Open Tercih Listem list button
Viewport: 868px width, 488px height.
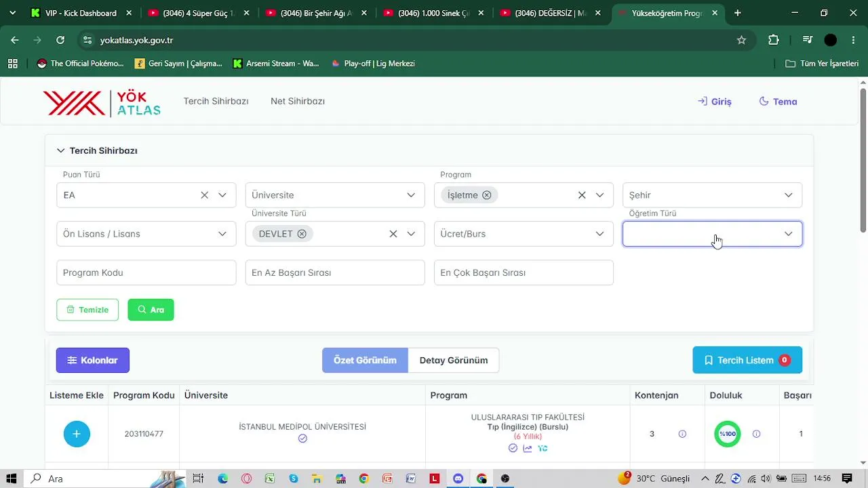[x=747, y=361]
